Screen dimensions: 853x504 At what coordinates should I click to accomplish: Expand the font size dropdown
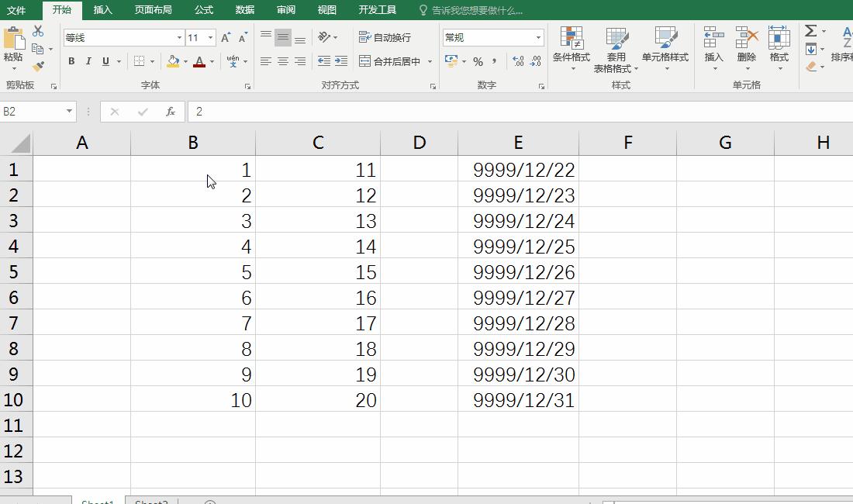point(210,37)
